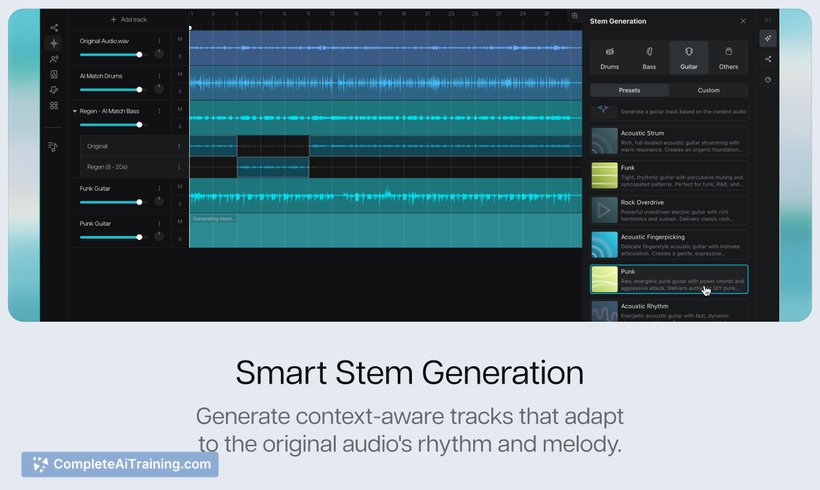
Task: Adjust the AI Match Drums volume slider
Action: 110,89
